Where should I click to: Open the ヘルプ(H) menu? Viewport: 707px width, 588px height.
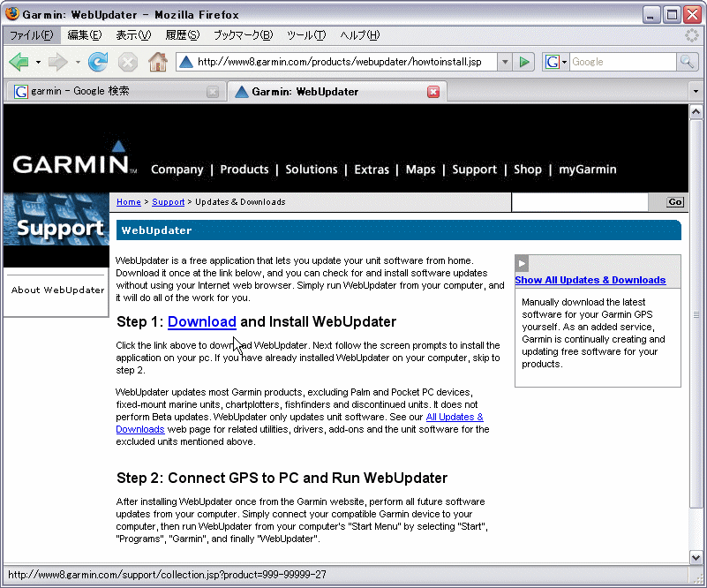click(x=360, y=35)
